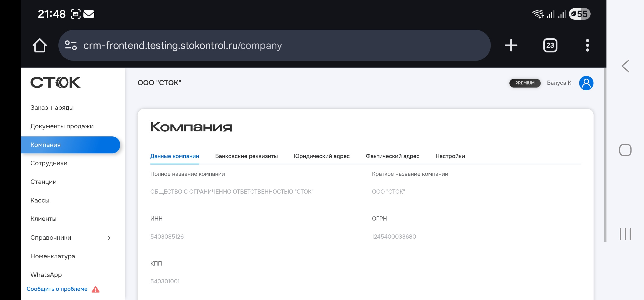Click the red warning triangle icon
Viewport: 644px width, 300px height.
95,289
